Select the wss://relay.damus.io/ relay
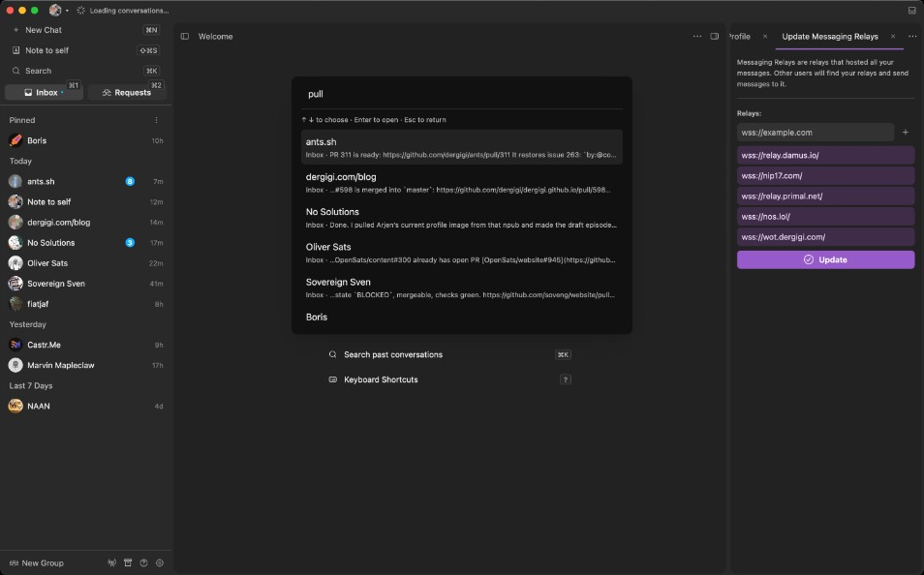 (x=825, y=156)
